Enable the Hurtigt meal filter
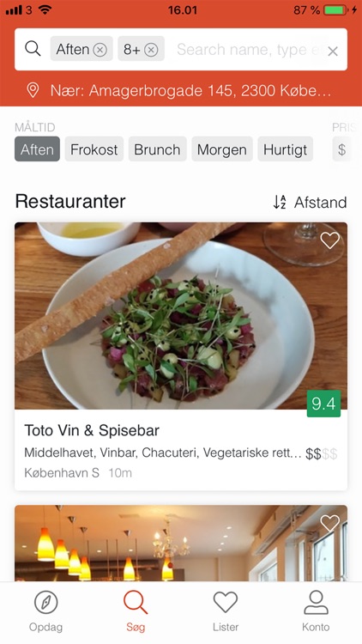 286,149
